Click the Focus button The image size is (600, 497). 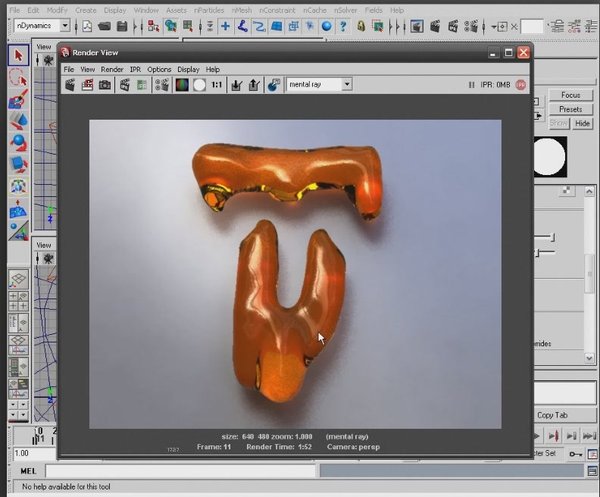pos(570,95)
